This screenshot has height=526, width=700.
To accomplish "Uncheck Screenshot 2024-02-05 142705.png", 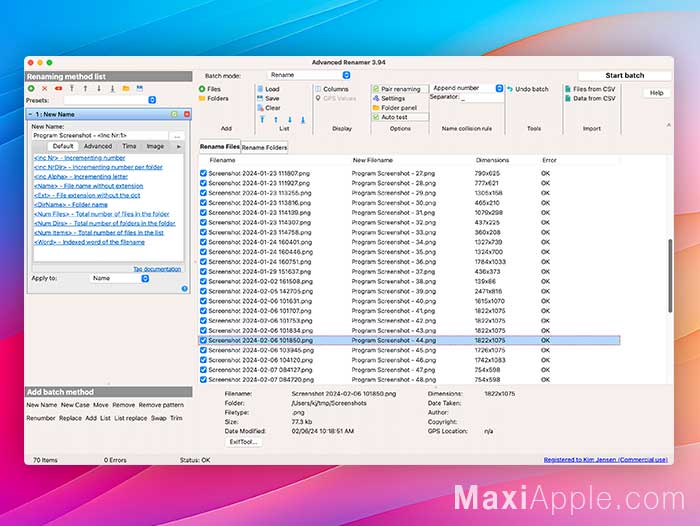I will [203, 291].
